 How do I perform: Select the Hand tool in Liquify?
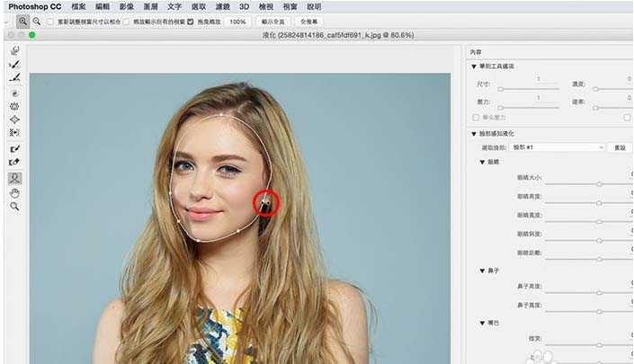pos(15,192)
